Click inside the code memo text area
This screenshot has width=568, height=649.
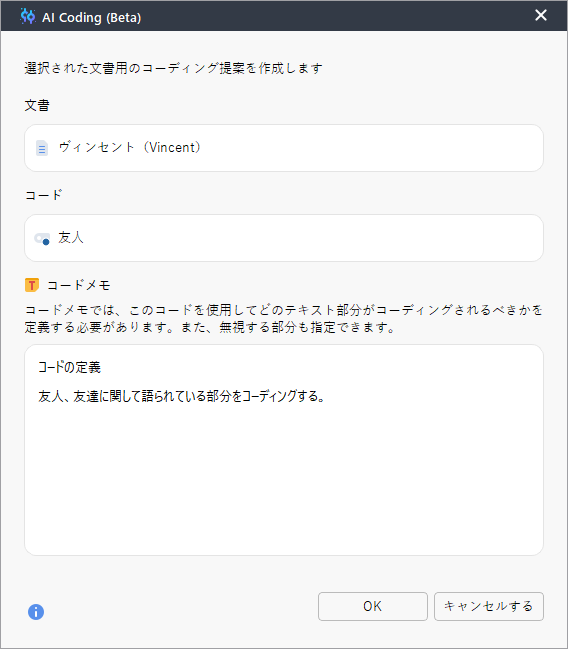284,450
